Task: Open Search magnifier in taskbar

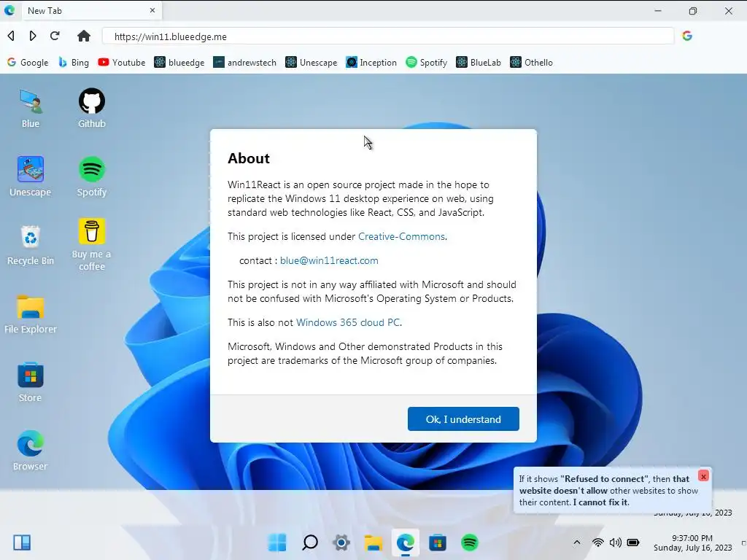Action: [x=309, y=542]
